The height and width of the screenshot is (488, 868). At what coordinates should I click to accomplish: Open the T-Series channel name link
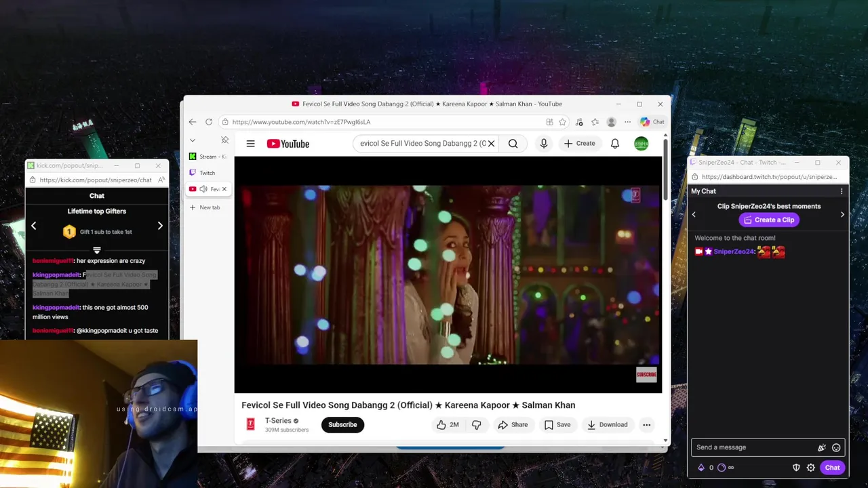pos(278,421)
